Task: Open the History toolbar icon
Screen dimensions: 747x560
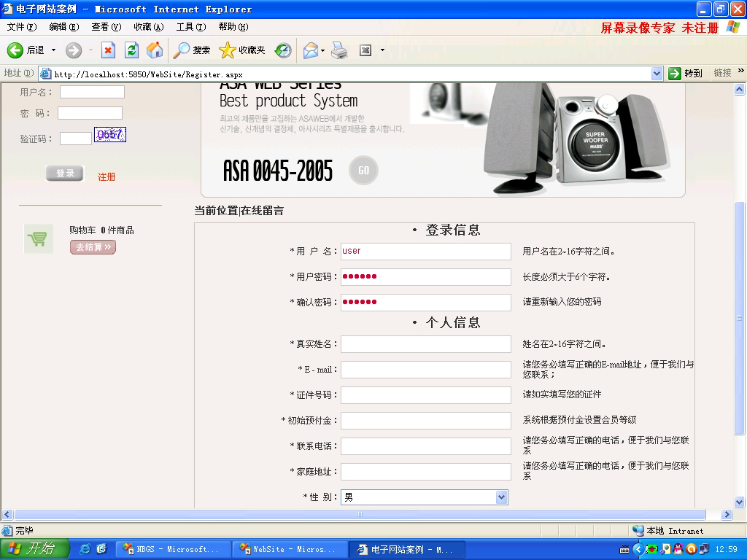Action: (x=283, y=50)
